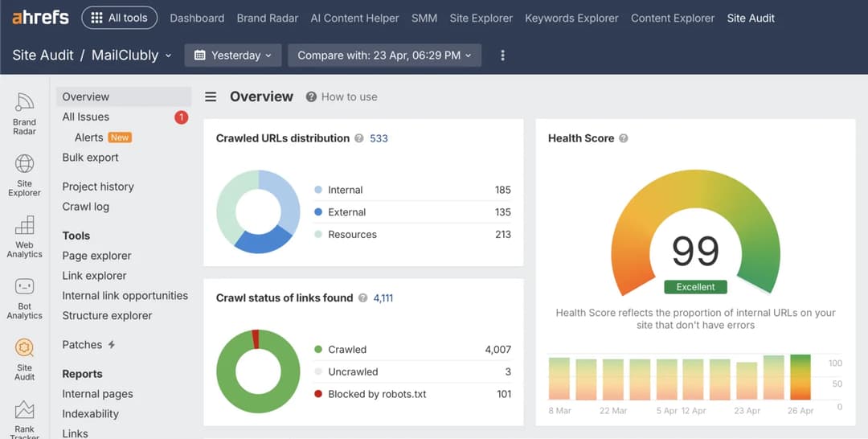868x439 pixels.
Task: Open Keywords Explorer
Action: click(572, 18)
